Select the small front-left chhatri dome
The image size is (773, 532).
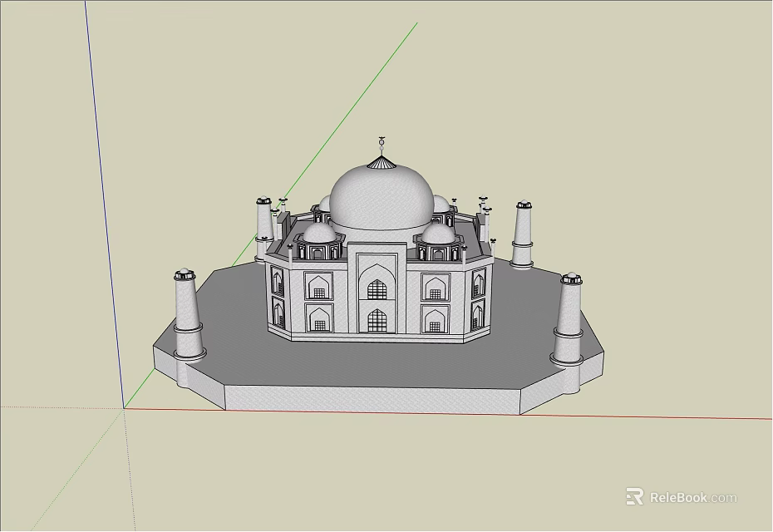(x=318, y=233)
